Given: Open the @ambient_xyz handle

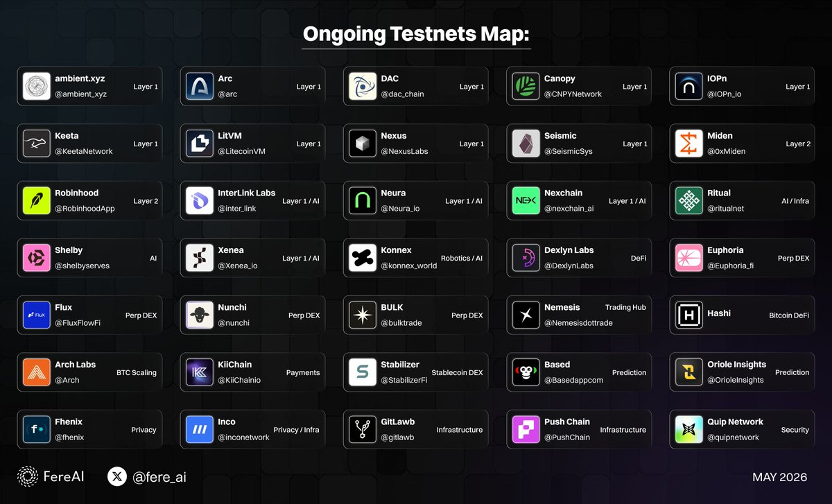Looking at the screenshot, I should tap(80, 94).
